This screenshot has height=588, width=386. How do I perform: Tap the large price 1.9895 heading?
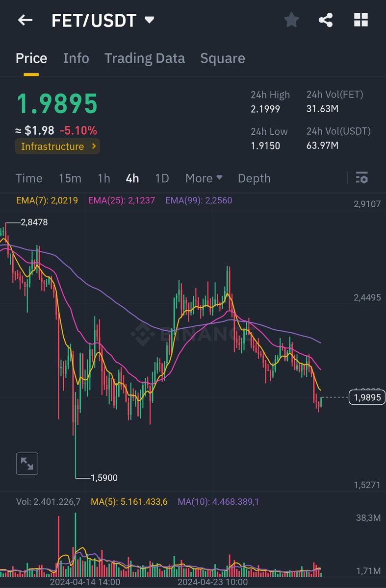[x=57, y=103]
